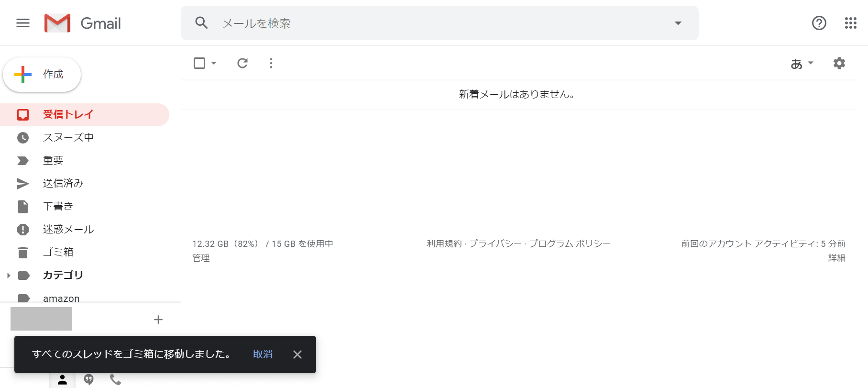Expand the select checkbox dropdown arrow
The height and width of the screenshot is (388, 868).
point(214,63)
